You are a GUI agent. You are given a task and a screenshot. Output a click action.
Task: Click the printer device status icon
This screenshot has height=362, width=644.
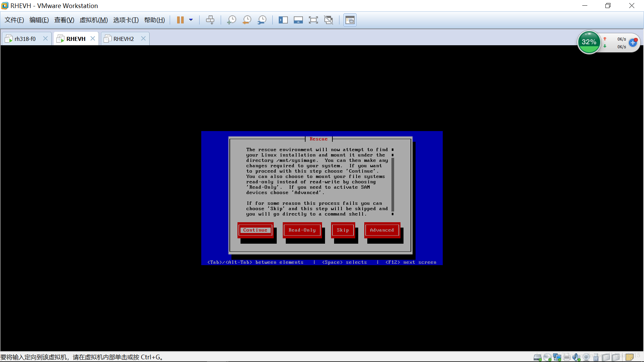[567, 357]
